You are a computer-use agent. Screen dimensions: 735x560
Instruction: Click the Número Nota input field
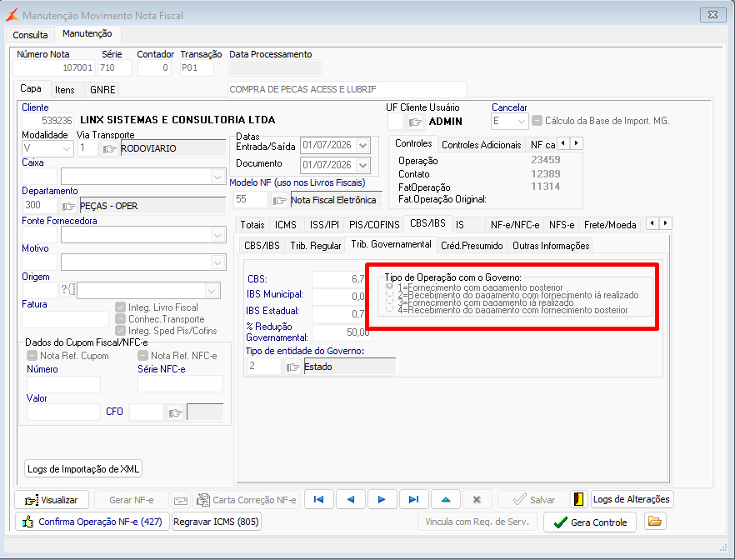54,68
